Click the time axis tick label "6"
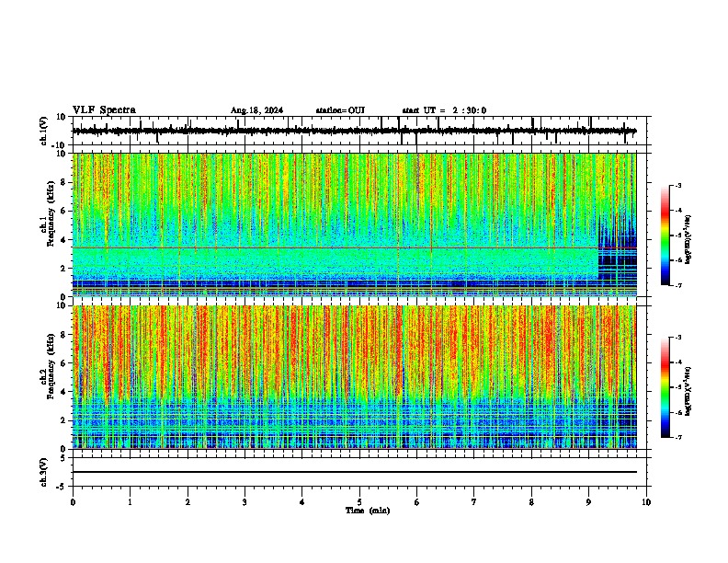728x563 pixels. 417,502
